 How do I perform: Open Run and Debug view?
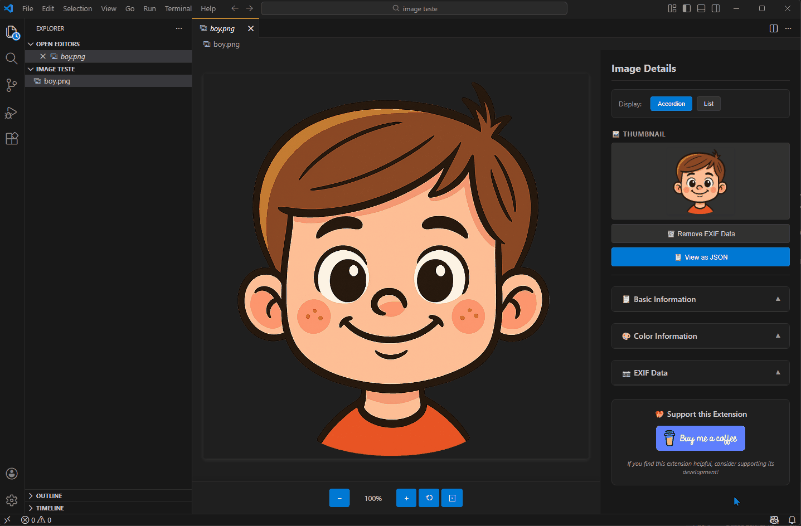click(x=12, y=112)
